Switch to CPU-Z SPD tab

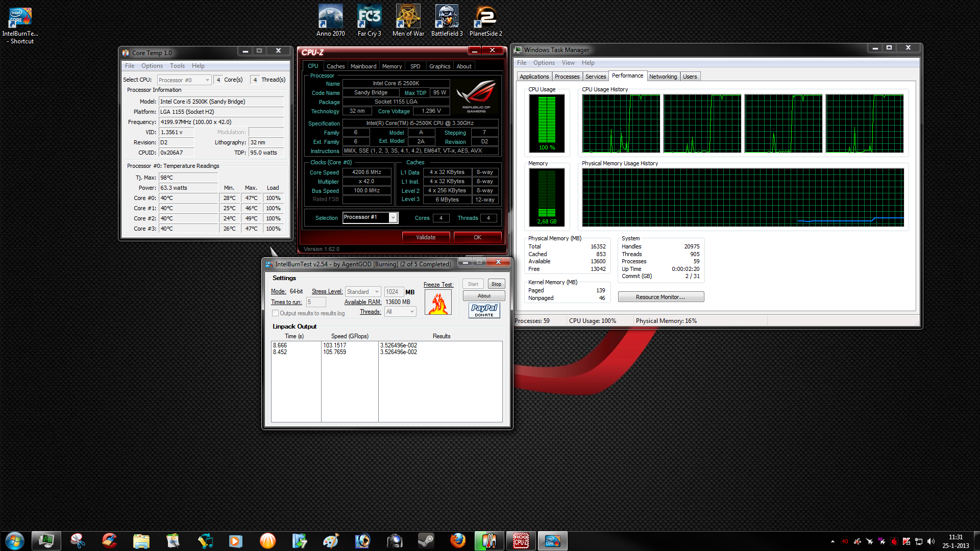[415, 66]
